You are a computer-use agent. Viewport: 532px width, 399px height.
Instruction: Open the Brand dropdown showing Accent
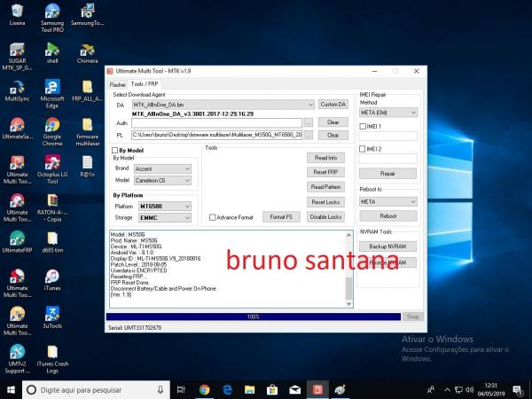(x=162, y=169)
